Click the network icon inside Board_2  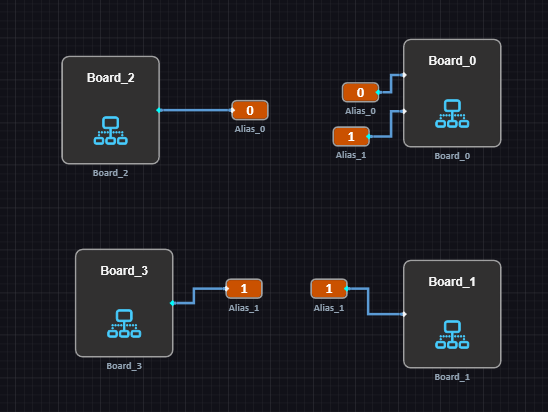coord(110,130)
